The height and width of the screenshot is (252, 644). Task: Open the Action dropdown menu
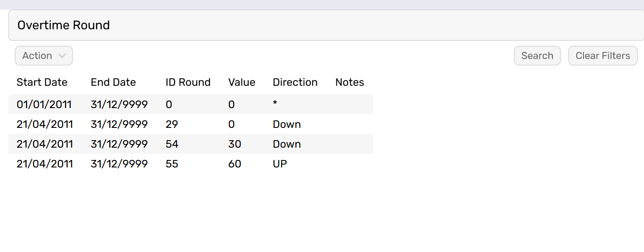pyautogui.click(x=44, y=56)
